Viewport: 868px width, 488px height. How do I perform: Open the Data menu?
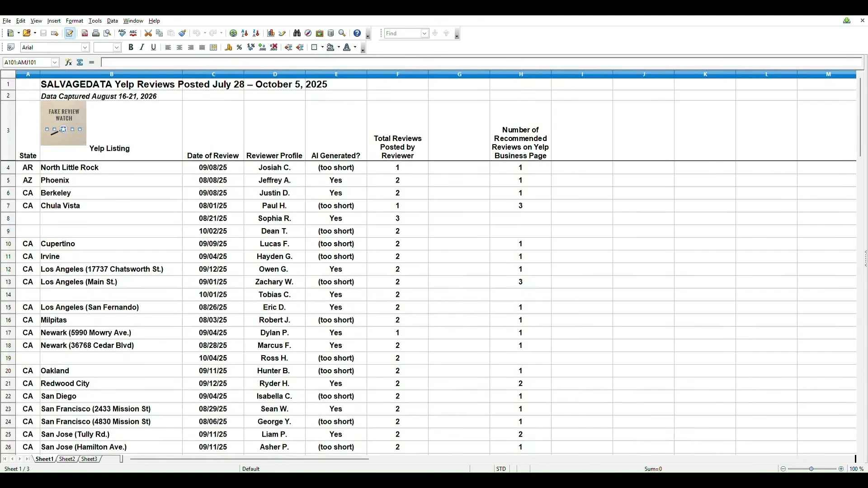(x=113, y=21)
